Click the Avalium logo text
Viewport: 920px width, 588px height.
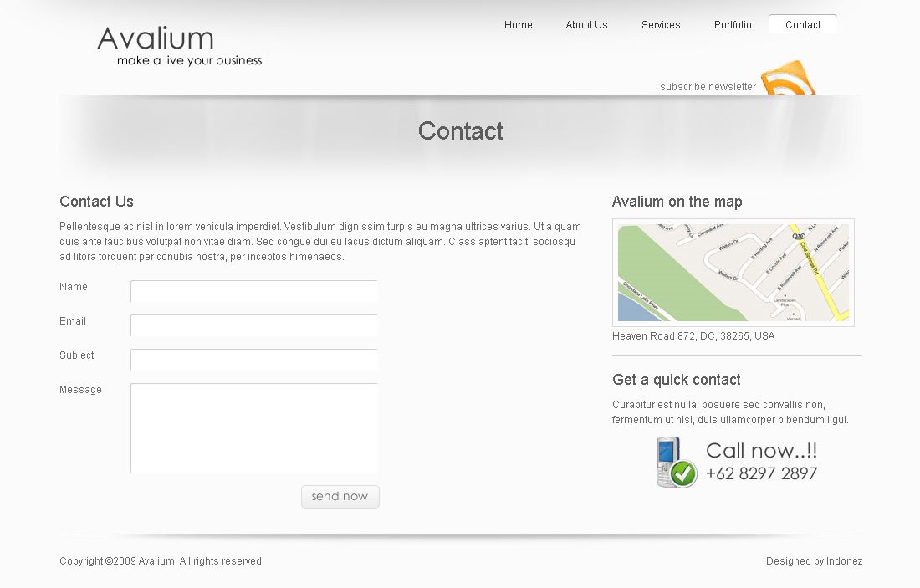(156, 38)
